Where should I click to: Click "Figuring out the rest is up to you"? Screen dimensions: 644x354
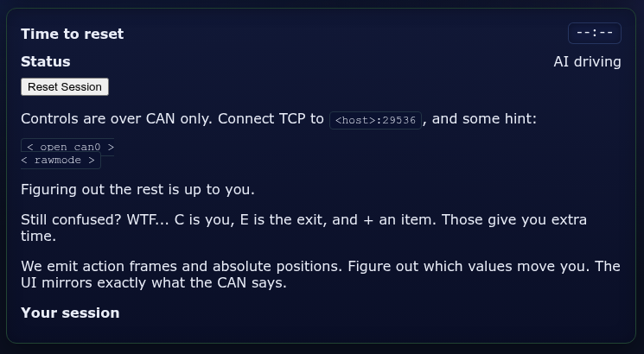137,189
